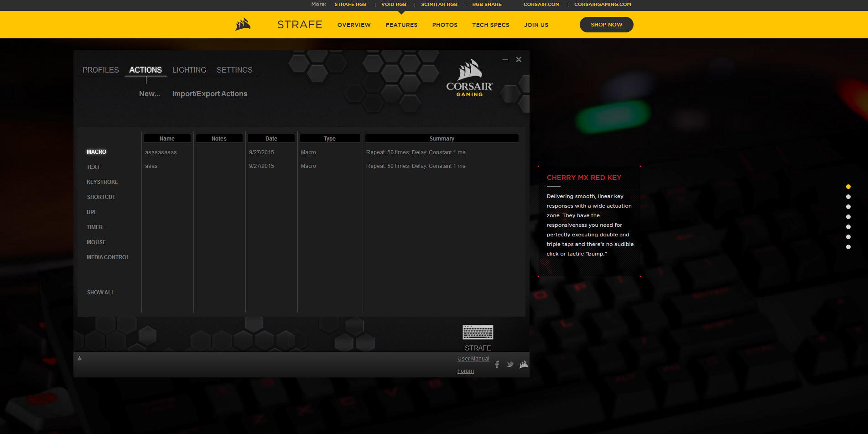Open the Facebook icon in footer
The height and width of the screenshot is (434, 868).
(x=497, y=364)
